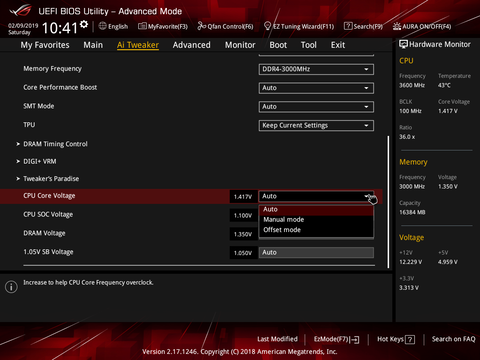This screenshot has width=480, height=360.
Task: Click Search on FAQ link
Action: (x=453, y=339)
